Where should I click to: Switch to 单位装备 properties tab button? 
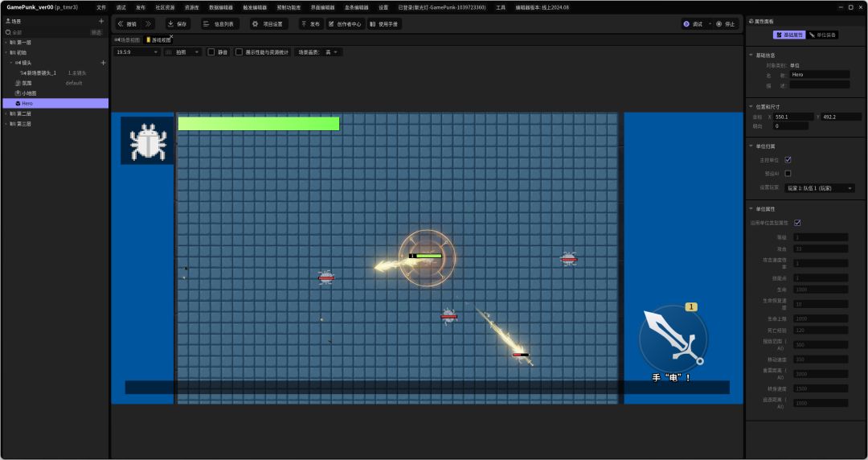tap(823, 35)
